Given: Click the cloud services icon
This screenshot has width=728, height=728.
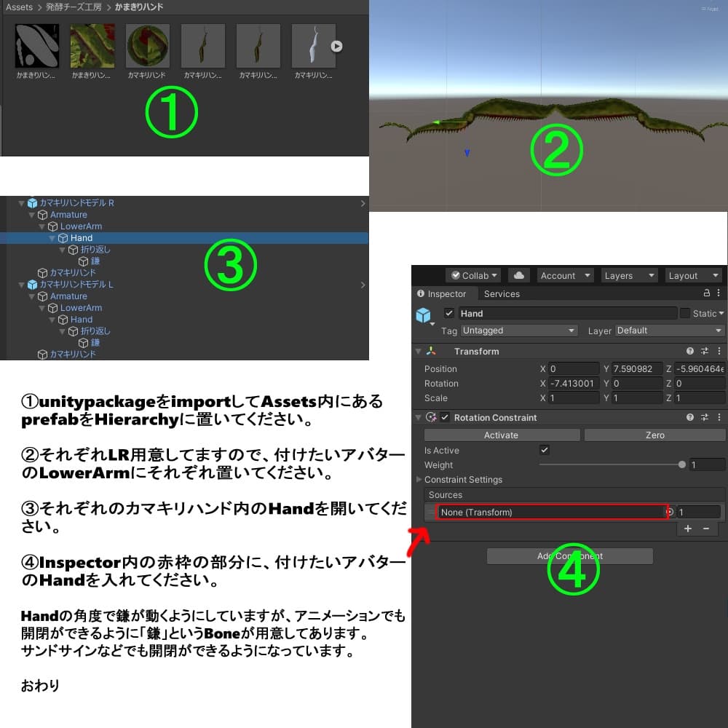Looking at the screenshot, I should point(518,276).
